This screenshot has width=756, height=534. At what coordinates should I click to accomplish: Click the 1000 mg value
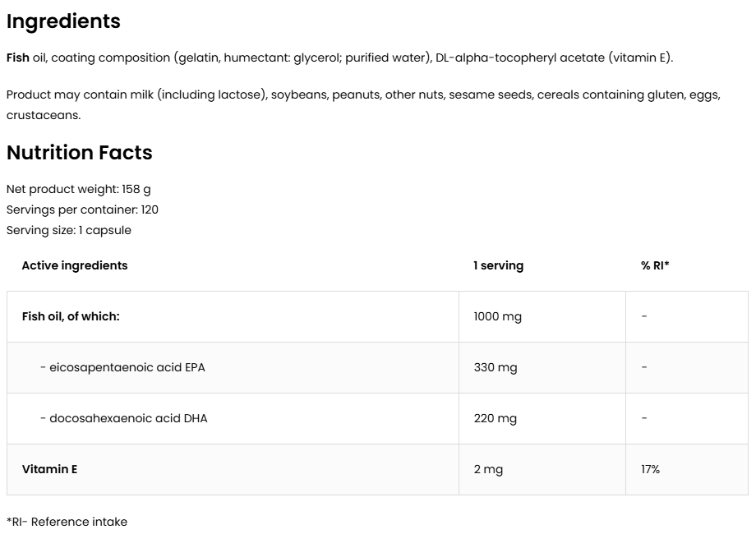point(497,316)
